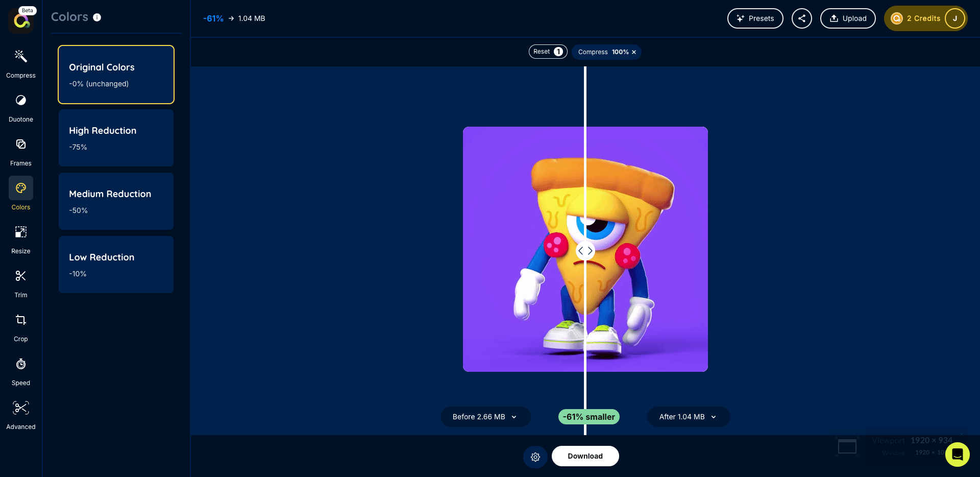The width and height of the screenshot is (980, 477).
Task: Click the 1.04 MB file size text
Action: click(252, 18)
